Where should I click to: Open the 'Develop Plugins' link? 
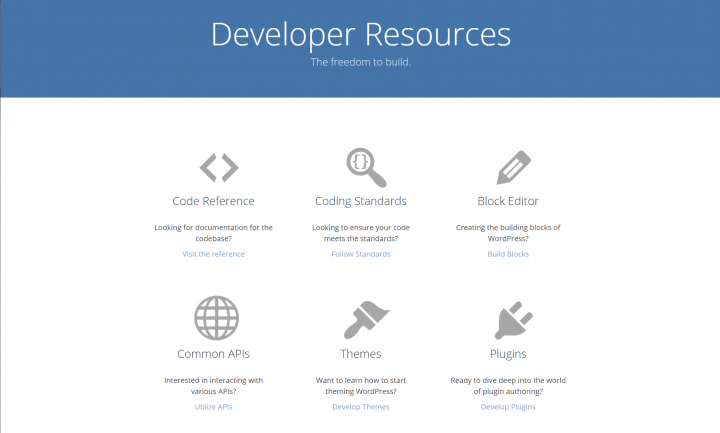pyautogui.click(x=508, y=407)
